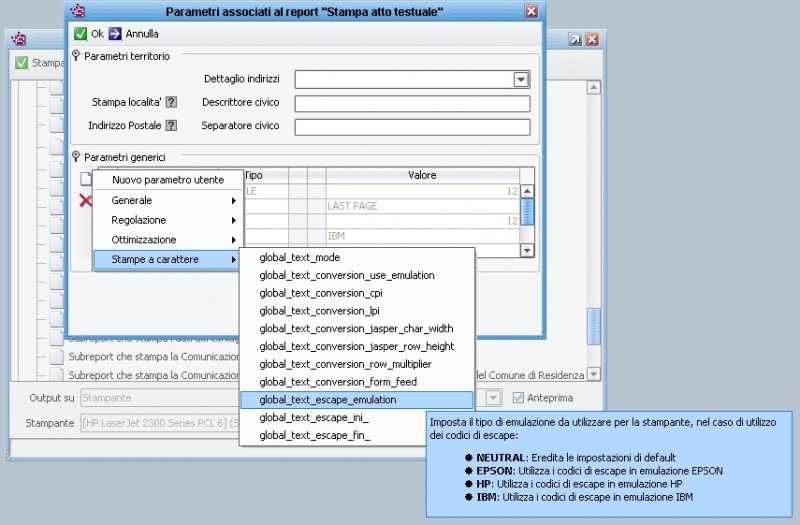This screenshot has width=800, height=525.
Task: Close the Parametri associati dialog
Action: click(x=531, y=11)
